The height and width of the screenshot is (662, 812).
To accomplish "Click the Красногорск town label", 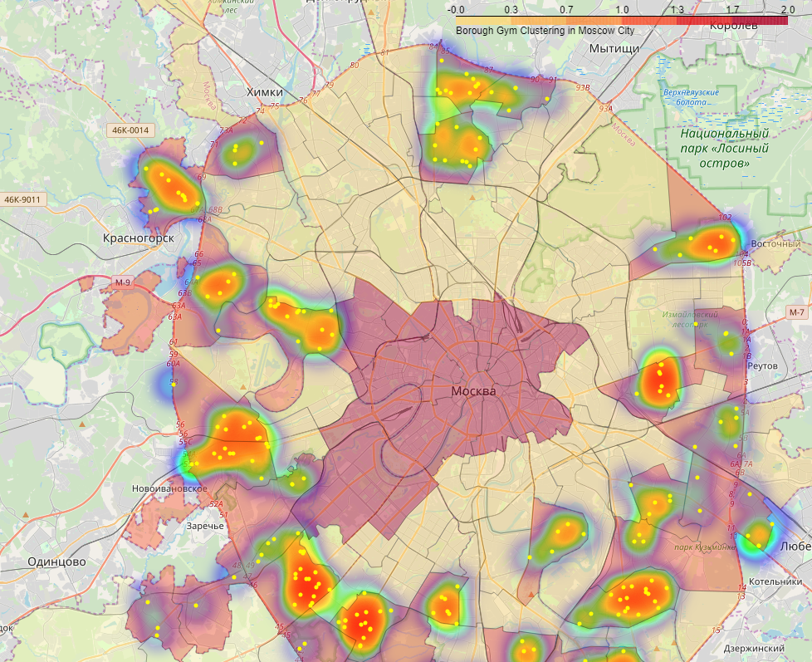I will click(x=139, y=238).
